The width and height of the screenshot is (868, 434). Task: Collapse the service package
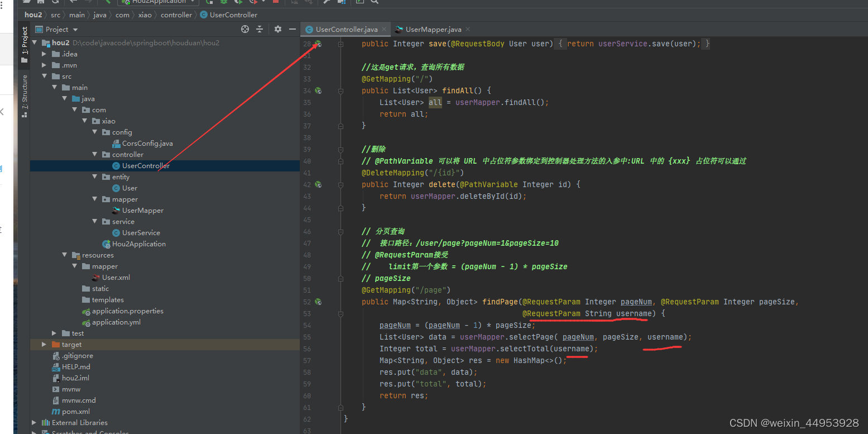(x=95, y=222)
